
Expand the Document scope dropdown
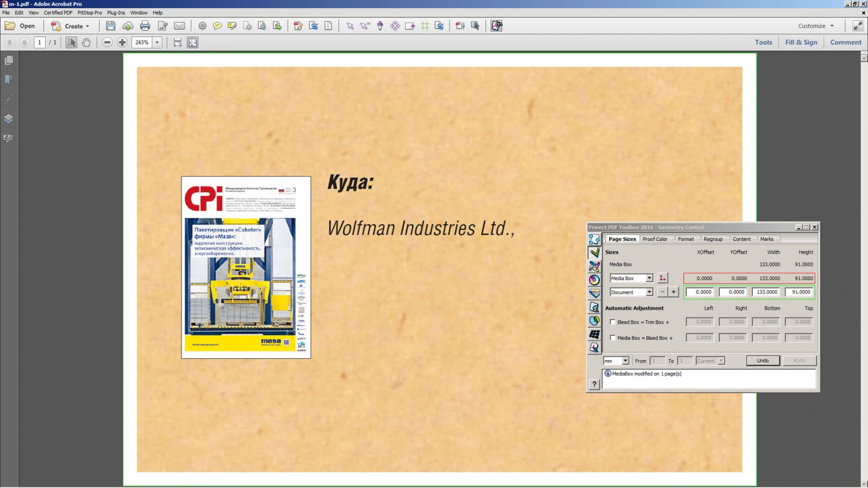coord(649,292)
